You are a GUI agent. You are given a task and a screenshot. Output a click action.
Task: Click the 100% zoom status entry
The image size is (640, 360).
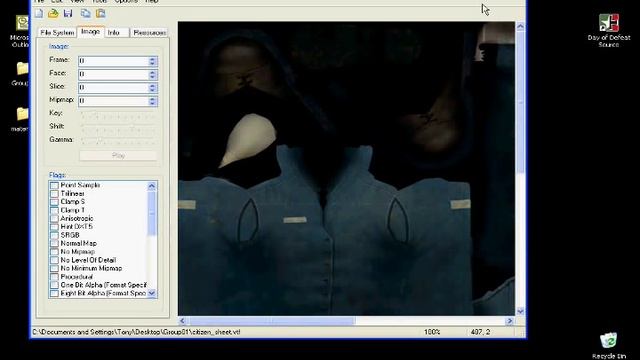tap(432, 332)
